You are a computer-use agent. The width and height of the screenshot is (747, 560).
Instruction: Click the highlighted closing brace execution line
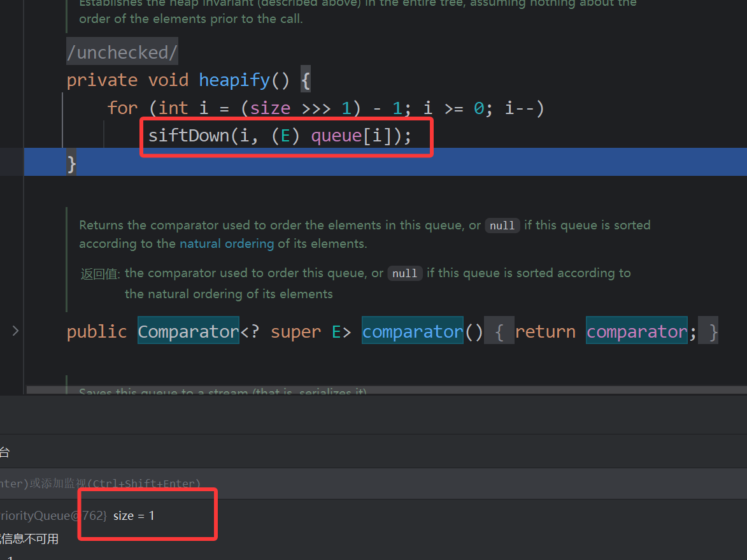382,162
